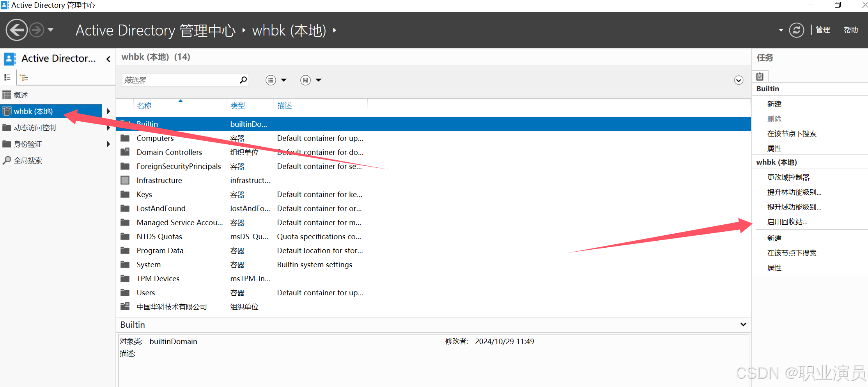Select 概述 in the navigation pane

click(x=21, y=95)
